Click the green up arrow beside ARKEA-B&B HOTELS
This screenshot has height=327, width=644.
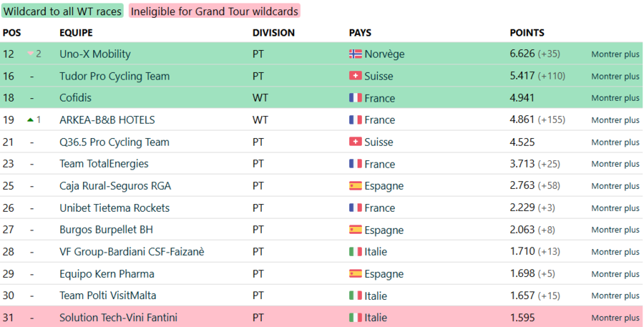click(x=30, y=120)
